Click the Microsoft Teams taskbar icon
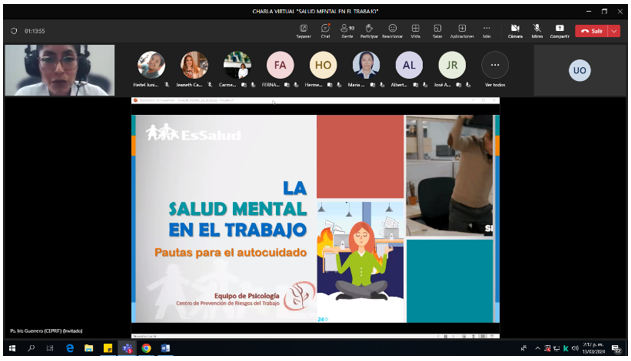Image resolution: width=631 pixels, height=361 pixels. point(127,348)
